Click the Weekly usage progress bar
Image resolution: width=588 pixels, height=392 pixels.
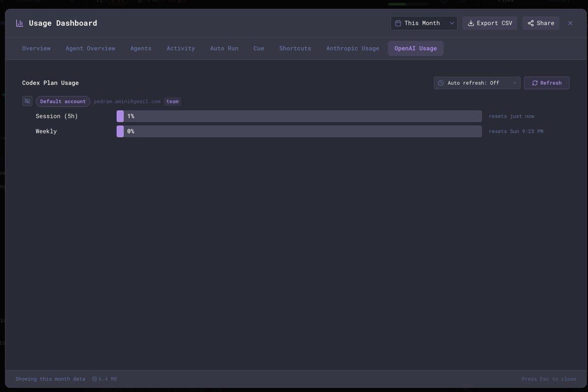coord(299,131)
